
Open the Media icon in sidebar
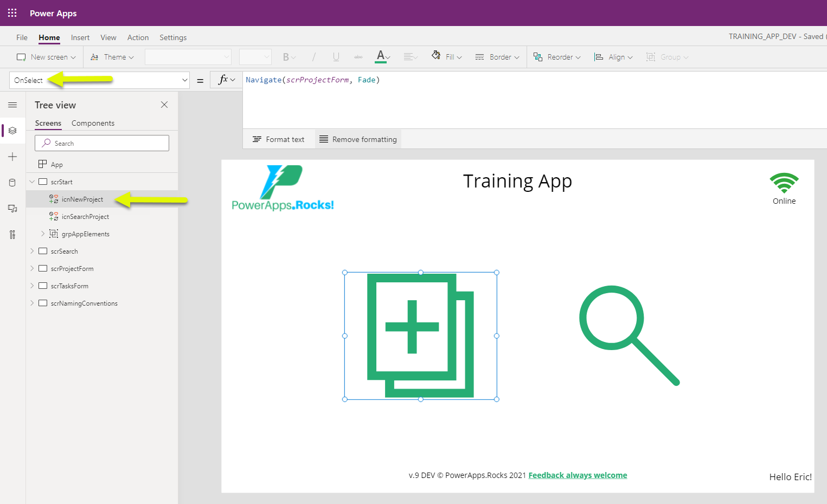(12, 209)
